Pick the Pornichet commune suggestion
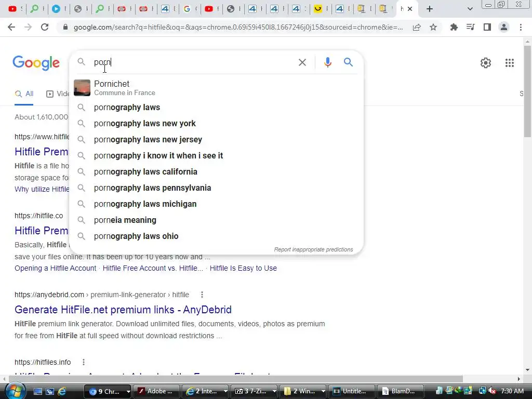This screenshot has height=399, width=532. (x=216, y=88)
